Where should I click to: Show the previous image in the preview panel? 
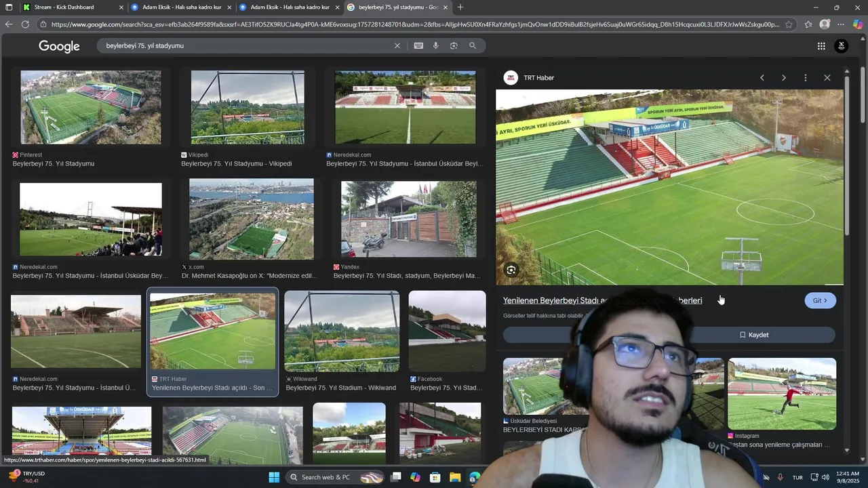762,78
